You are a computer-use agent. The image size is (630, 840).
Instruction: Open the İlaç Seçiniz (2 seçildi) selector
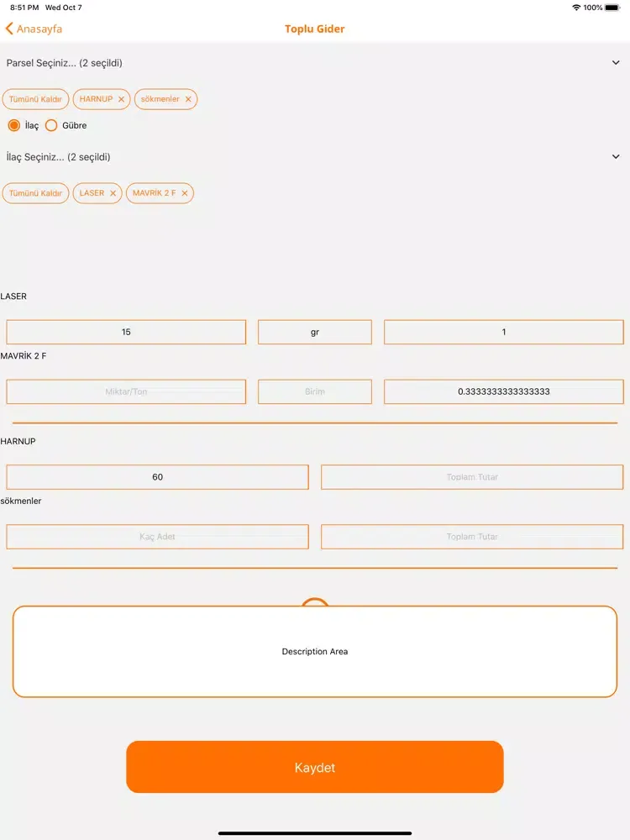315,157
